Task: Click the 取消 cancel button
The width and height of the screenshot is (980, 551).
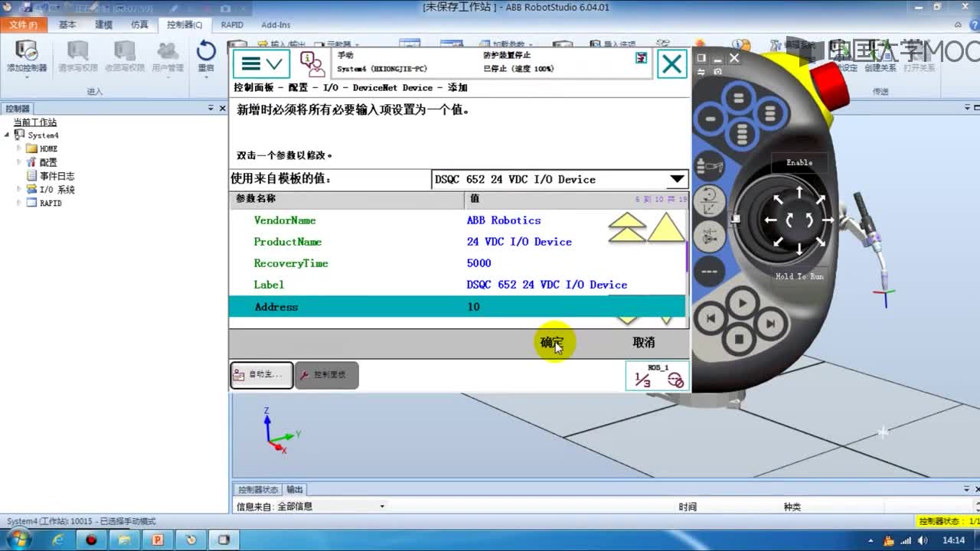Action: 644,342
